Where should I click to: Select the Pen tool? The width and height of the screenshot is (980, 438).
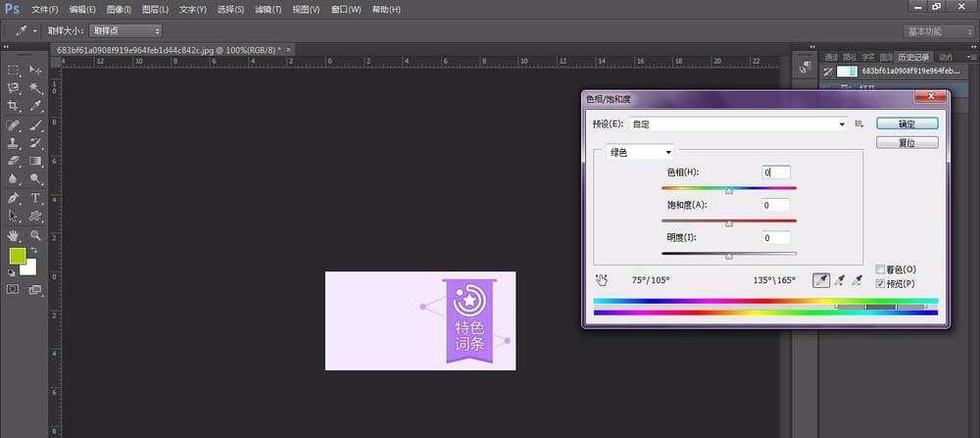tap(14, 198)
